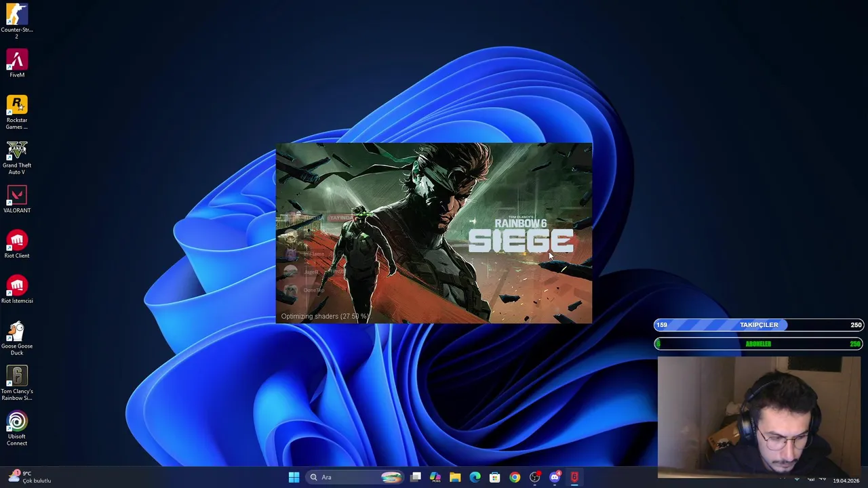
Task: Launch Google Chrome from the taskbar
Action: point(515,477)
